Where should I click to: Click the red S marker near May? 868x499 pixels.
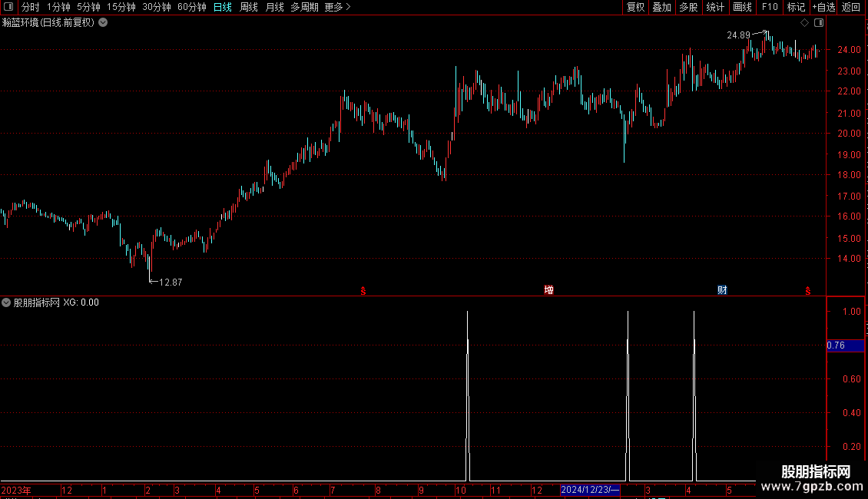(807, 291)
